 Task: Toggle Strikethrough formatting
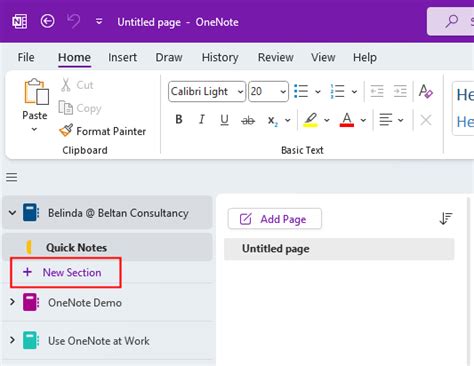[x=248, y=120]
